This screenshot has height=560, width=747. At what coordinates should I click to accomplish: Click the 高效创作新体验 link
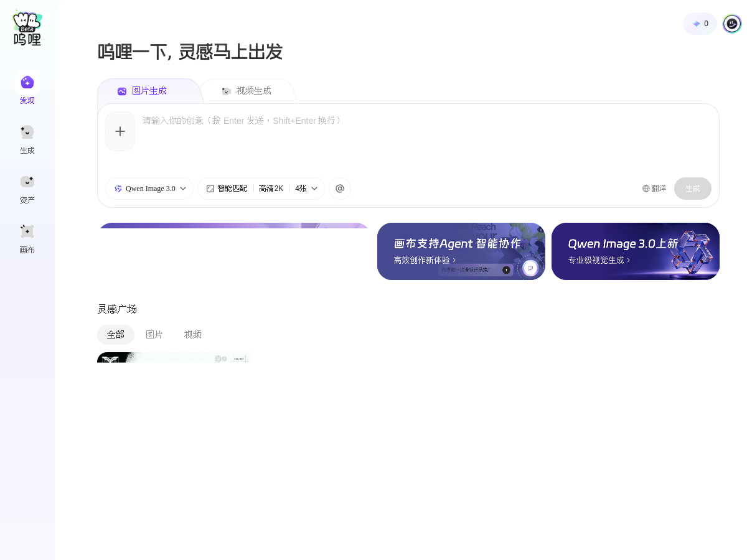click(425, 260)
